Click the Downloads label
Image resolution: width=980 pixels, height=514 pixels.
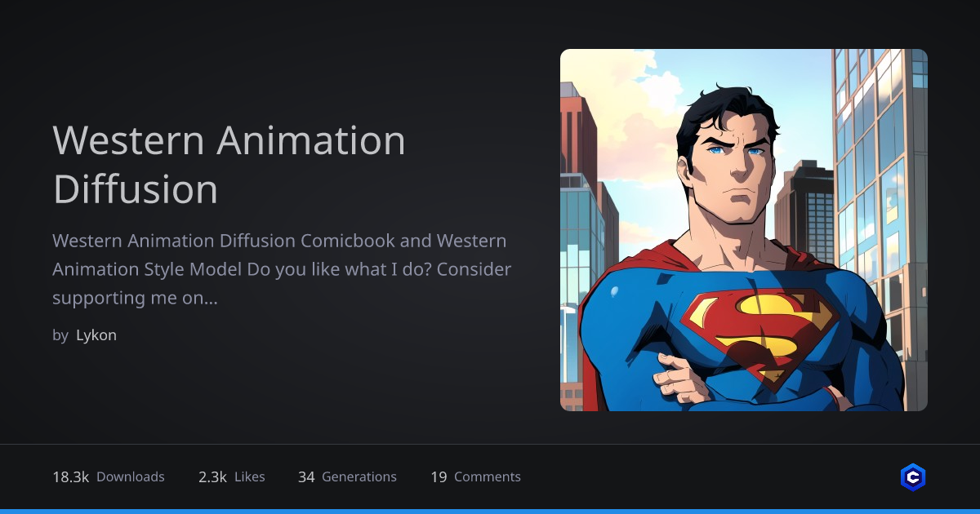[131, 477]
